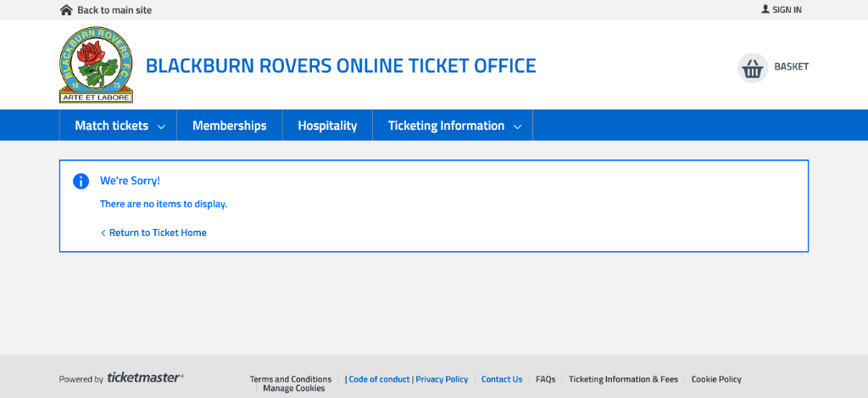Open the Code of conduct footer link
The height and width of the screenshot is (398, 868).
pyautogui.click(x=379, y=379)
